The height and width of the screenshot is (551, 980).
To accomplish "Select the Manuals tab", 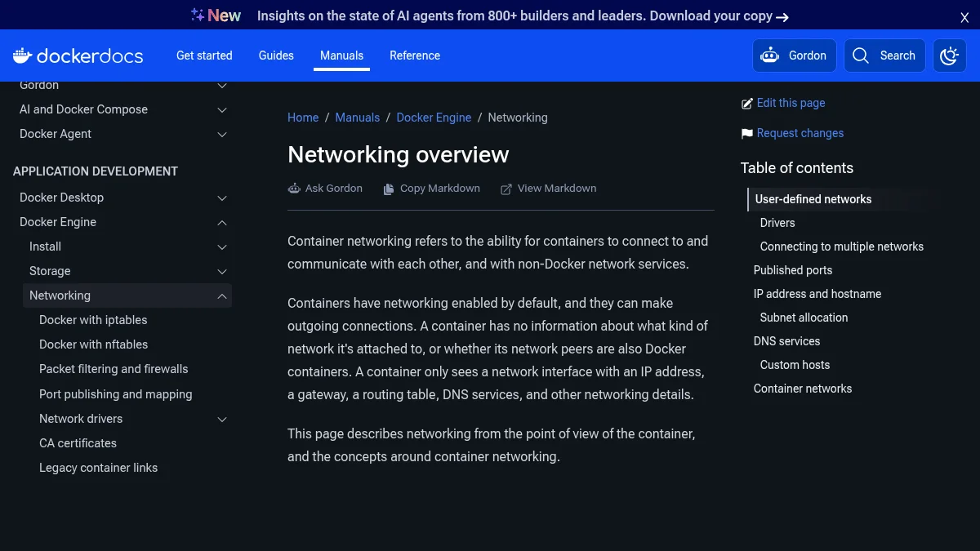I will click(x=341, y=56).
